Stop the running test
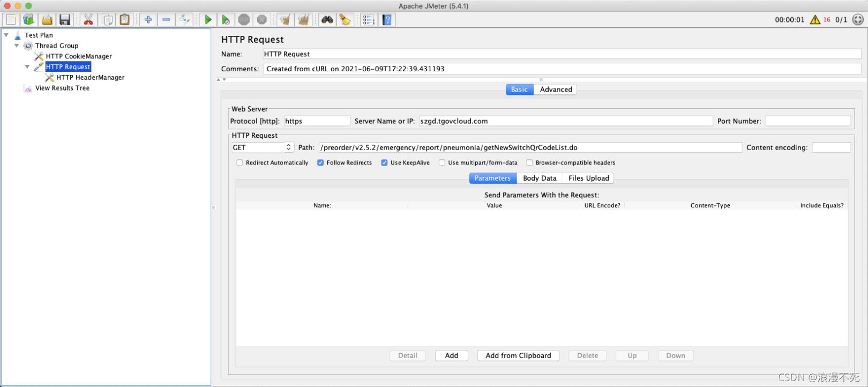Viewport: 868px width, 387px height. point(244,20)
